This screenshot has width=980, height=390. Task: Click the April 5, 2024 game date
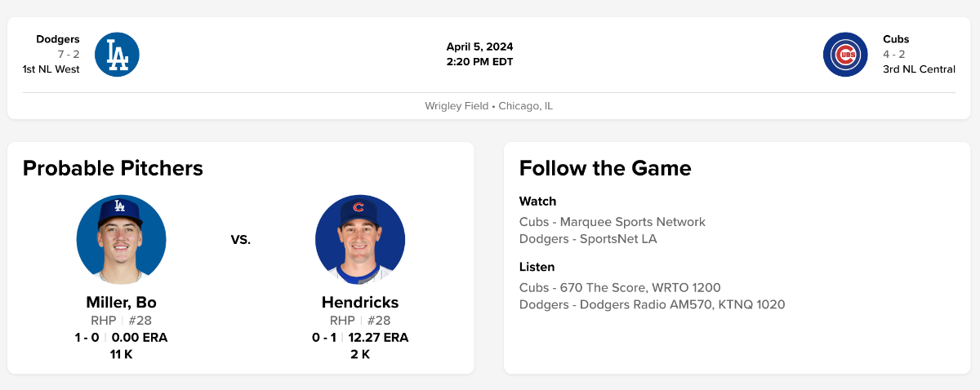pos(479,47)
